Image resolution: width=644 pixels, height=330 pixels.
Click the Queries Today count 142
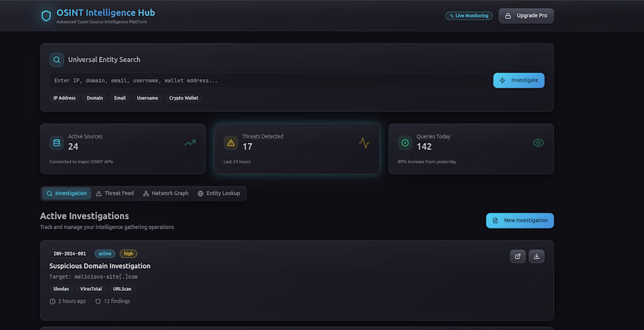(x=424, y=147)
